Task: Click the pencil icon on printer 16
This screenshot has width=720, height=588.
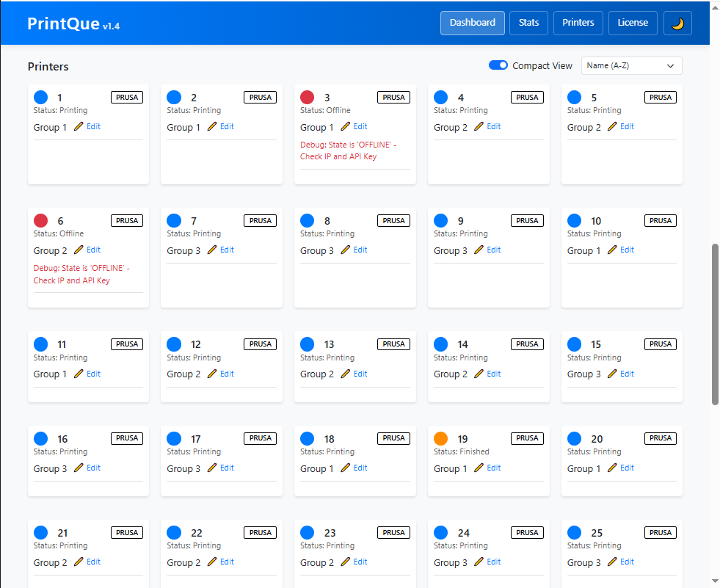Action: [x=79, y=468]
